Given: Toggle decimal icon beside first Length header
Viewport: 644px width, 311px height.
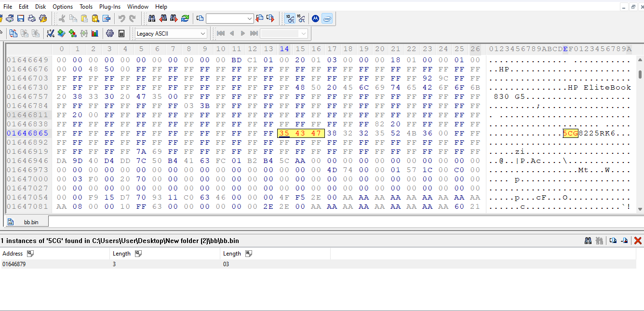Looking at the screenshot, I should [x=138, y=254].
